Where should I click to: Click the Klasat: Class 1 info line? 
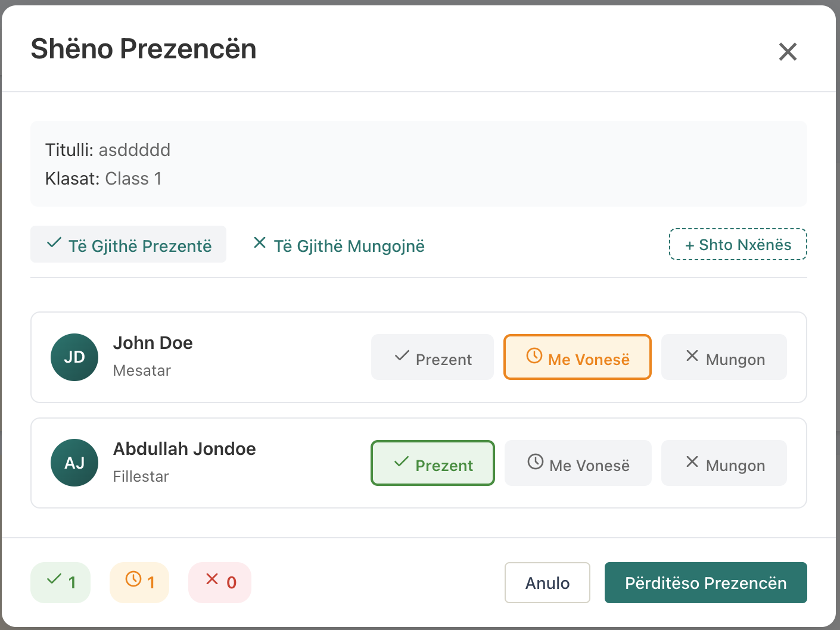pyautogui.click(x=104, y=179)
